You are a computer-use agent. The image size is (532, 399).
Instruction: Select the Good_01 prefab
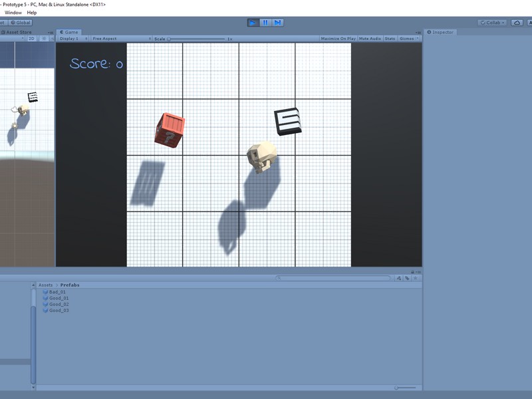coord(59,298)
